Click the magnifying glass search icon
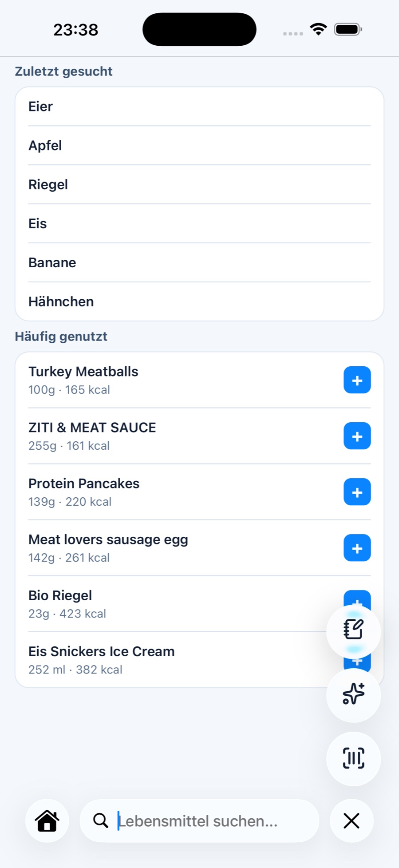 (x=101, y=820)
